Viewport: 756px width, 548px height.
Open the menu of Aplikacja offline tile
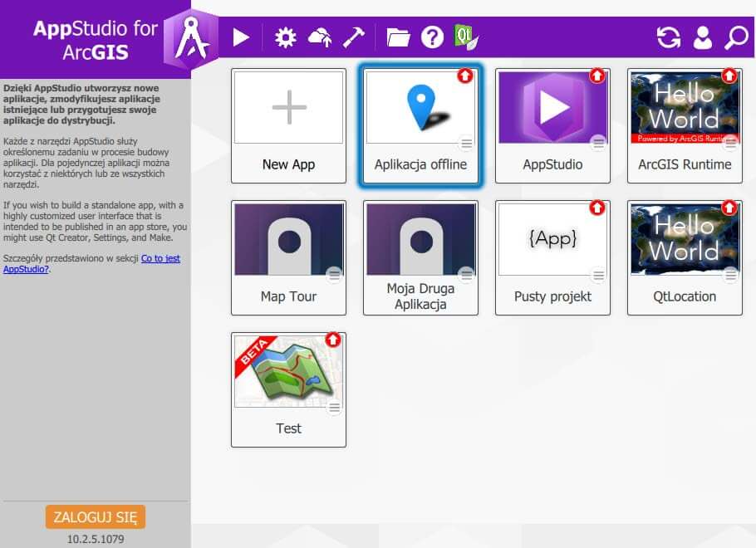click(x=466, y=143)
